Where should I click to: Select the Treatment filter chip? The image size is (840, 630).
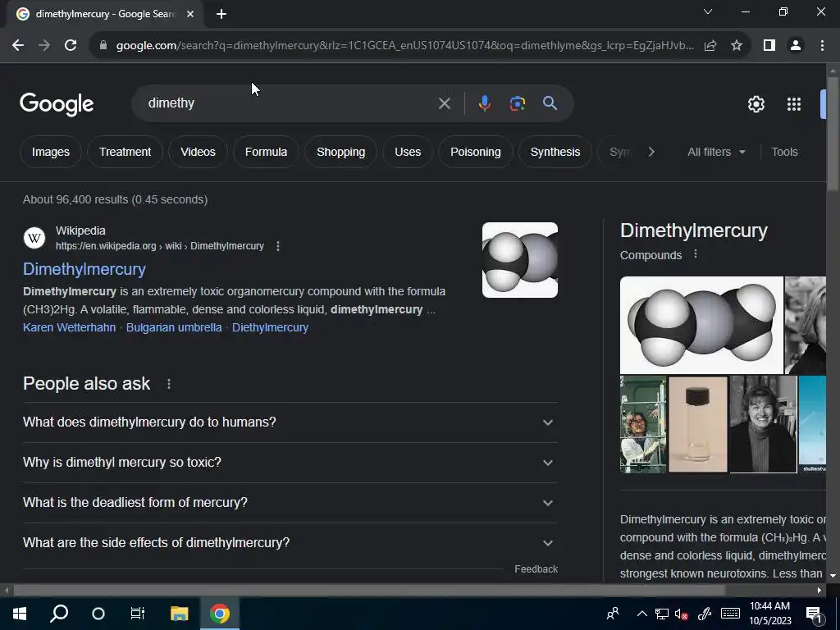click(x=125, y=152)
